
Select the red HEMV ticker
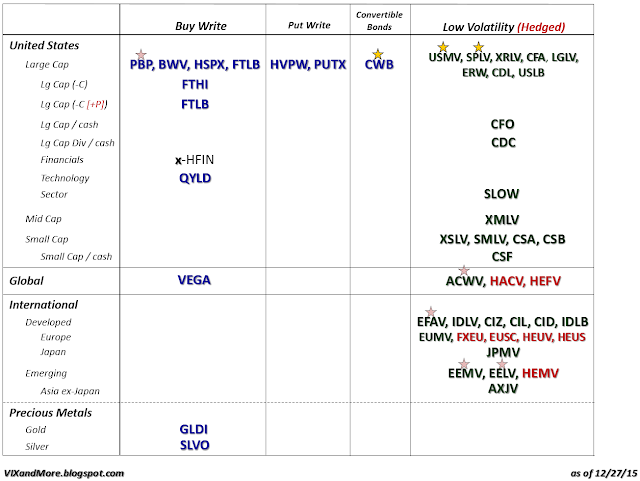coord(540,373)
